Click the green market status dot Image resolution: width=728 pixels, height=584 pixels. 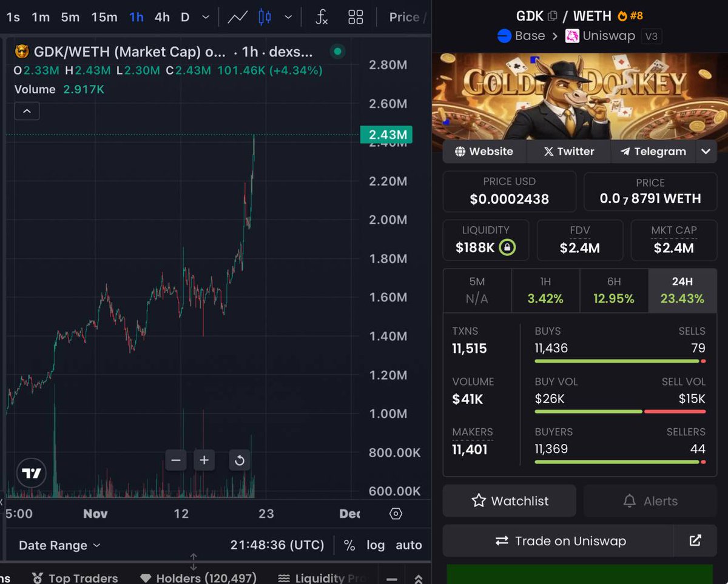[x=338, y=52]
